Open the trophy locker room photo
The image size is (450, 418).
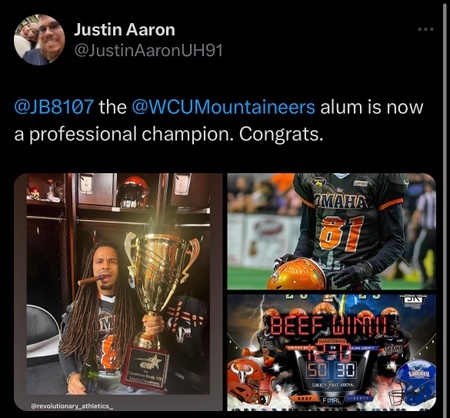pyautogui.click(x=118, y=292)
